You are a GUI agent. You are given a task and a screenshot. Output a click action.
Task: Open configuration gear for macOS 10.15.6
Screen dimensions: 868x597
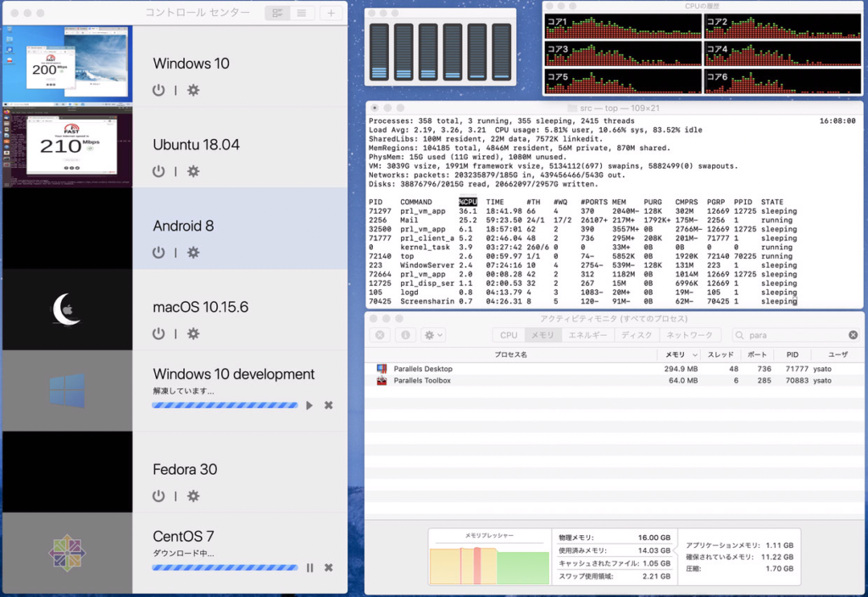(x=193, y=334)
